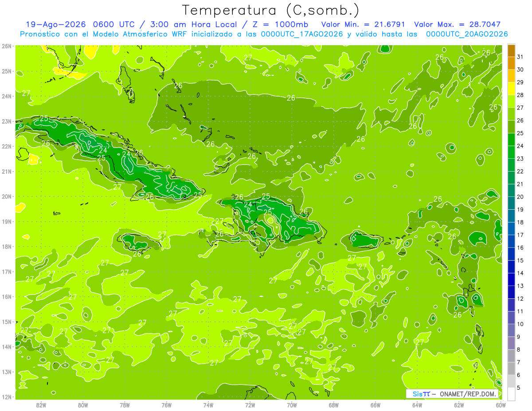Click "Valor Min. = 21.6791" text

click(x=363, y=24)
